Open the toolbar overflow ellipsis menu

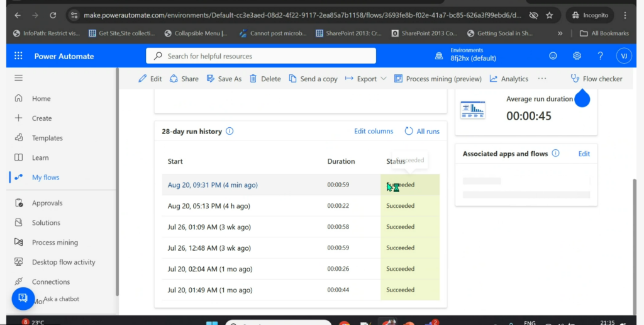(x=542, y=79)
